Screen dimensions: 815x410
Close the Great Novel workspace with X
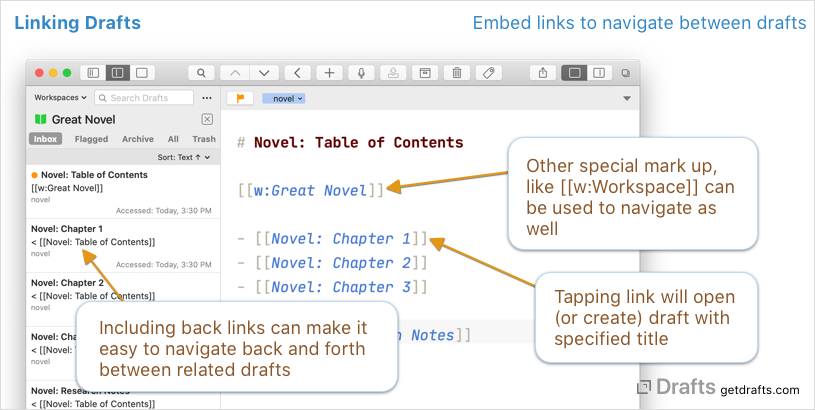[x=207, y=119]
